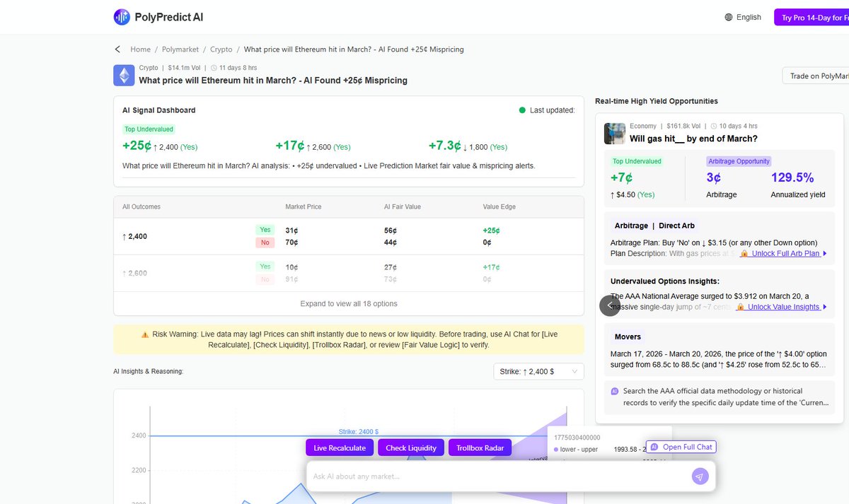Click the ↑ 2,400 outcome row label
The image size is (849, 504).
(134, 236)
